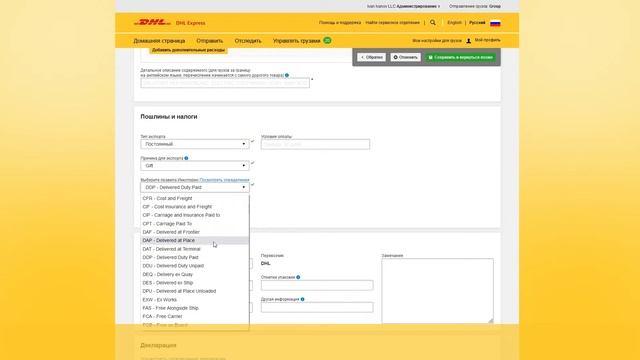Open the Отправить navigation tab
The height and width of the screenshot is (360, 640).
(x=210, y=41)
